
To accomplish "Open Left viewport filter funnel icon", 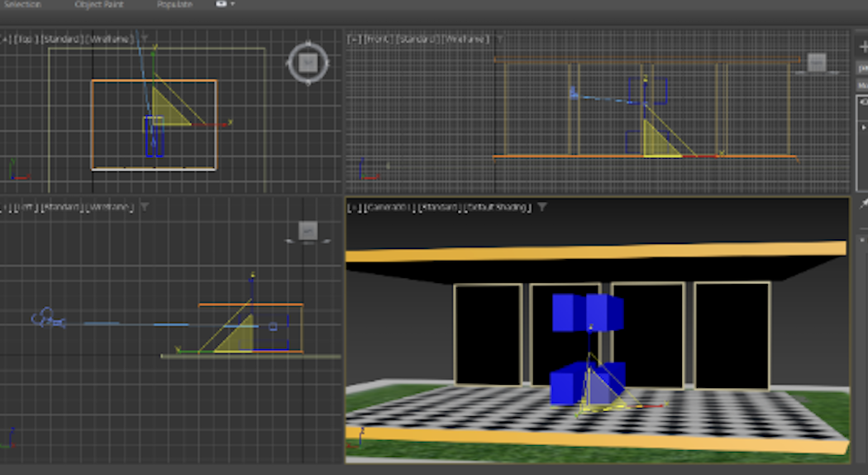I will 145,207.
